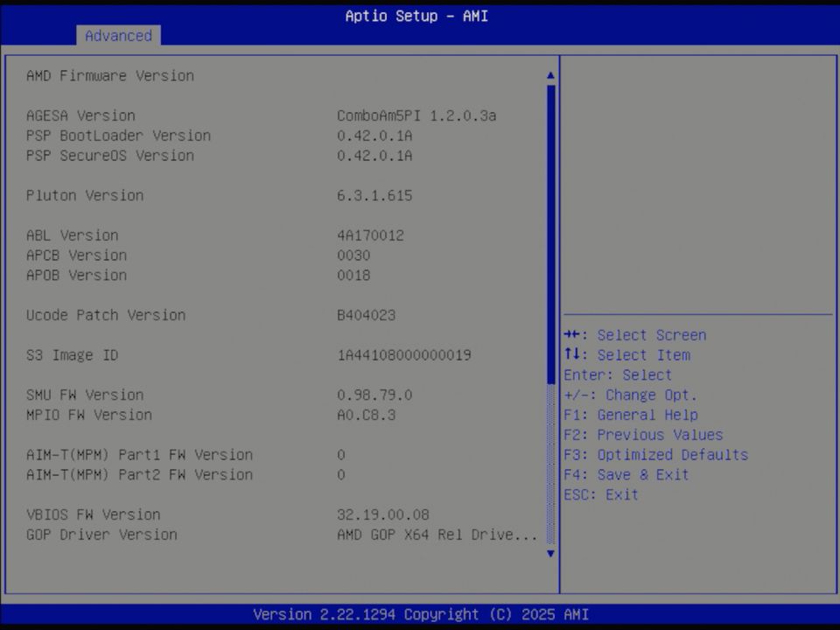The image size is (840, 630).
Task: Click the up scroll arrow
Action: [549, 74]
